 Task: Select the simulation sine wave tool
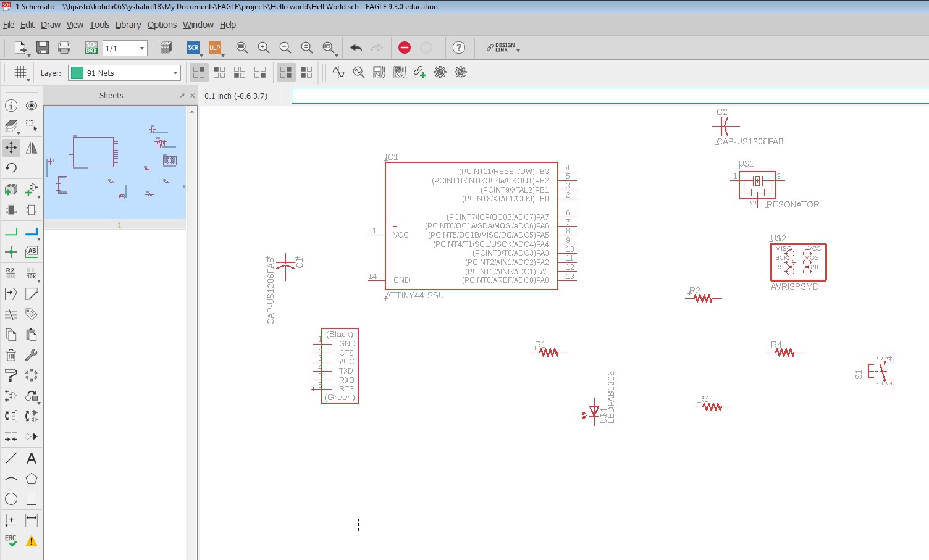point(338,72)
